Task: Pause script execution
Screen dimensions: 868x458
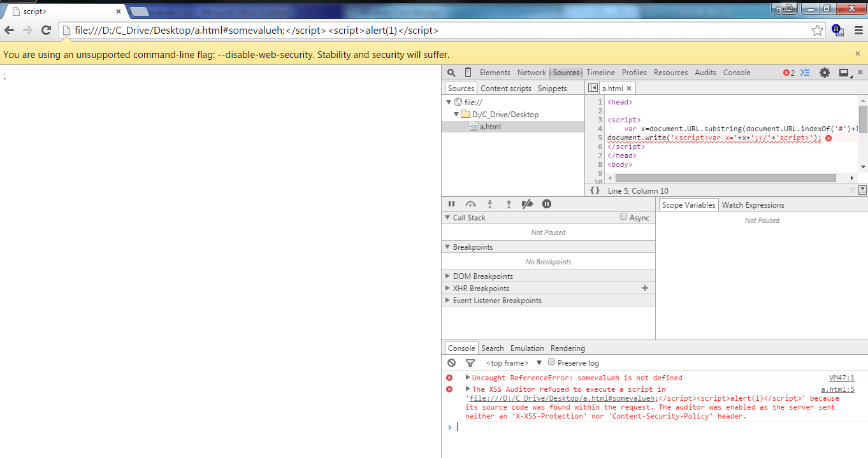Action: 451,204
